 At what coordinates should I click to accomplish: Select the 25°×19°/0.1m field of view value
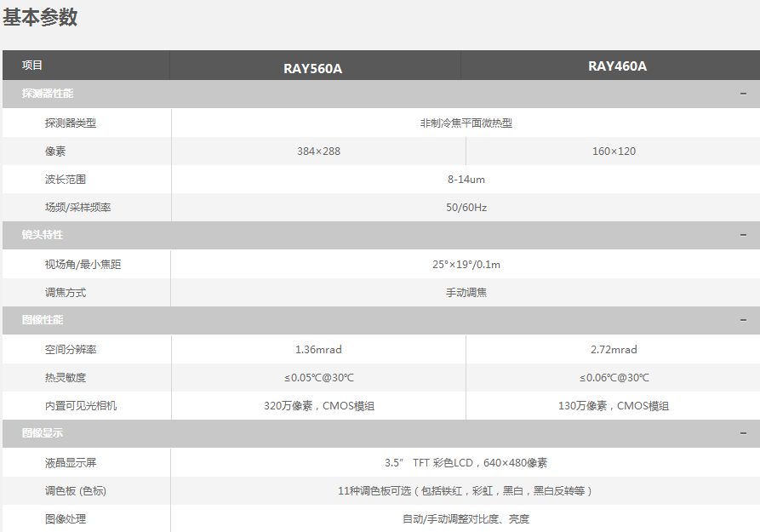(466, 265)
